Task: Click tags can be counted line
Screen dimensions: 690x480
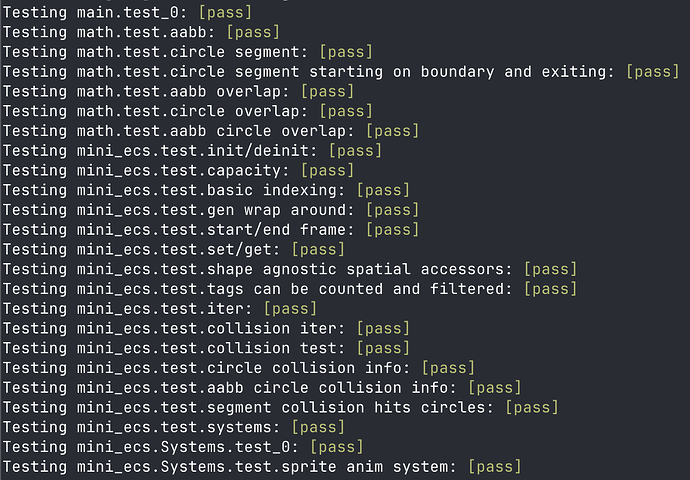Action: [290, 289]
